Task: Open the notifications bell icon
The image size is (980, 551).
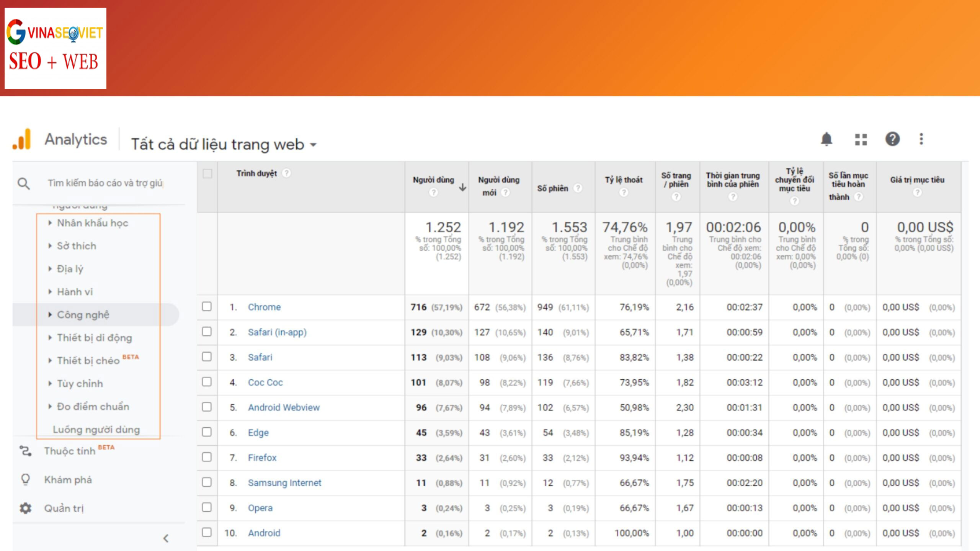Action: pos(826,139)
